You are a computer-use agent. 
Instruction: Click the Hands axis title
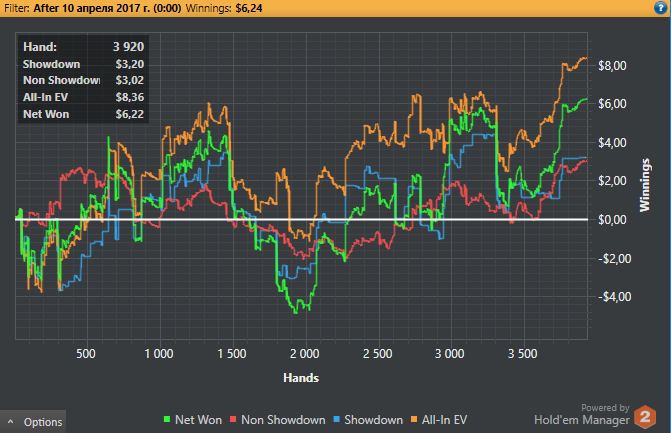click(301, 378)
